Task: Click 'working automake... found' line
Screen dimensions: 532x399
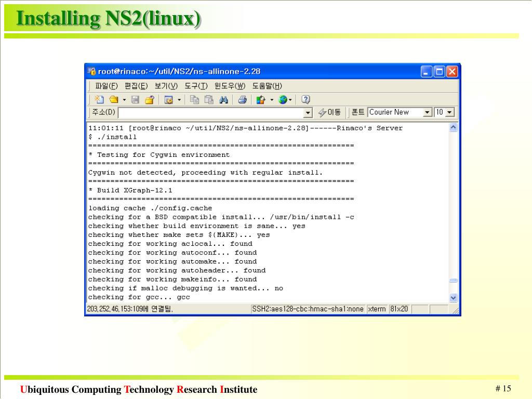Action: coord(172,262)
